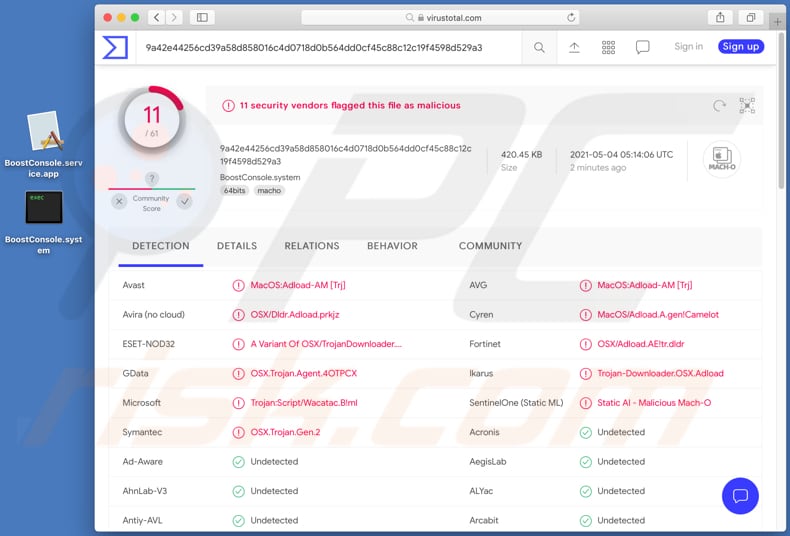Click AVG result MacOS:Adload-AM [Trj]
Screen dimensions: 790x536
pyautogui.click(x=644, y=285)
